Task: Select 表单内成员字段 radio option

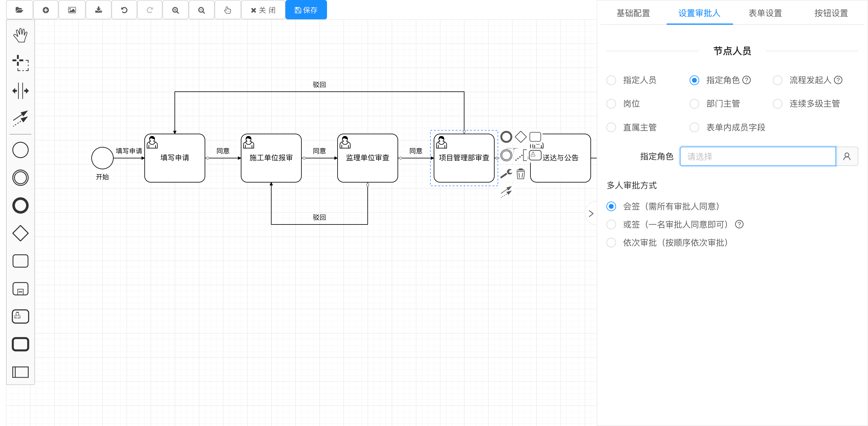Action: [694, 128]
